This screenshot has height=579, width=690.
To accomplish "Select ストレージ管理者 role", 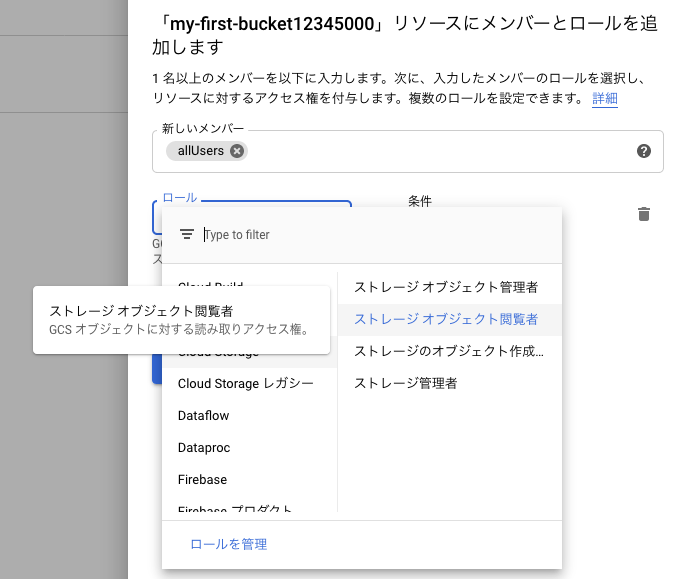I will click(450, 383).
